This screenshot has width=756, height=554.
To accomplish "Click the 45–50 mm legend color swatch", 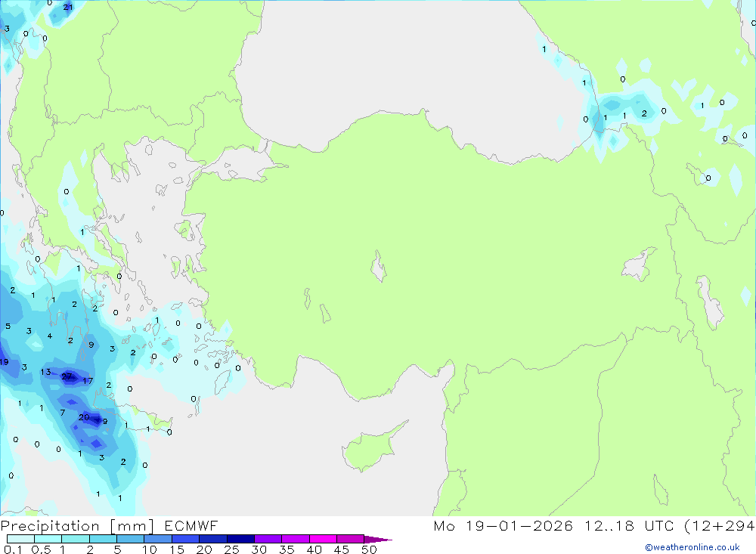I will click(x=351, y=539).
